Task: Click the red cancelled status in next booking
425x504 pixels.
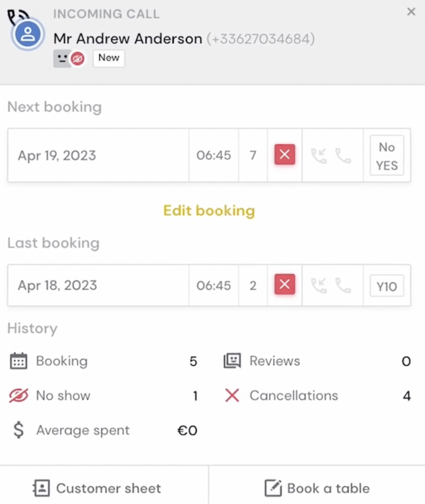Action: pos(285,155)
